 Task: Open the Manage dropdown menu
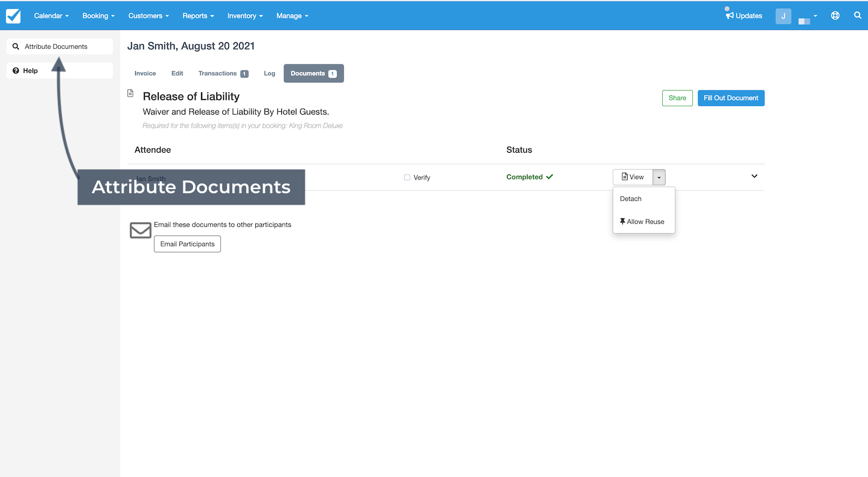click(292, 16)
